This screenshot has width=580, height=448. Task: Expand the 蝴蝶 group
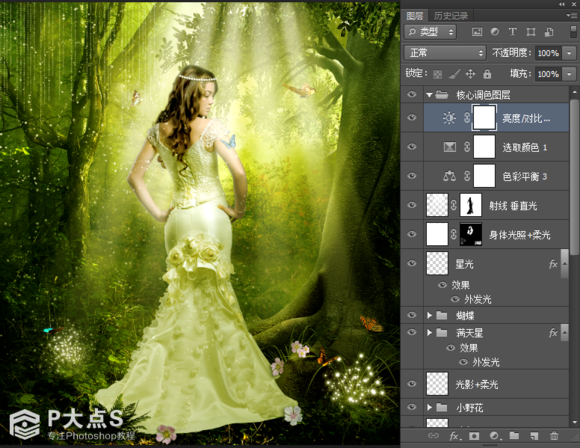(x=429, y=315)
